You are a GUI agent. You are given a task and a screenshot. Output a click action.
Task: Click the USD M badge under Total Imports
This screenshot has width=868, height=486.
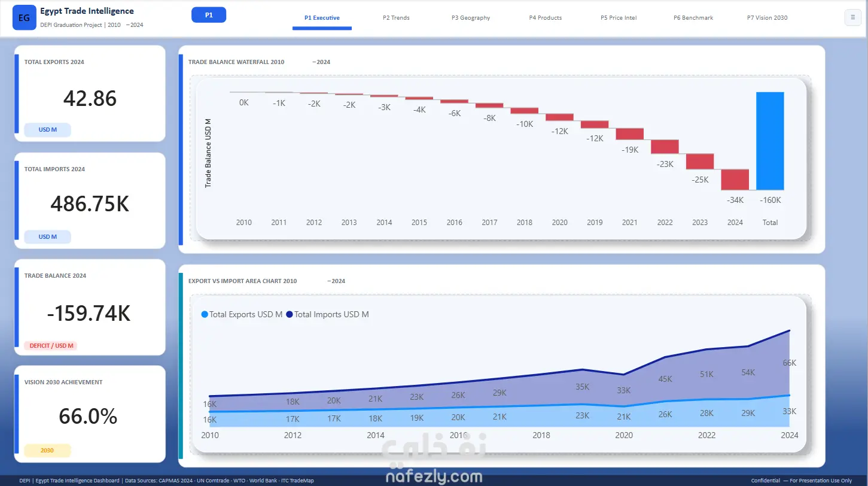click(x=47, y=237)
